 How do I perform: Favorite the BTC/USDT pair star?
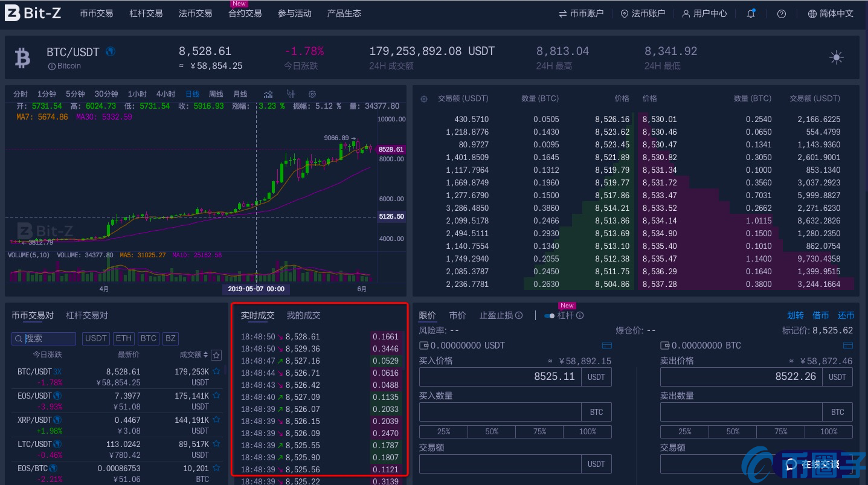pyautogui.click(x=216, y=371)
